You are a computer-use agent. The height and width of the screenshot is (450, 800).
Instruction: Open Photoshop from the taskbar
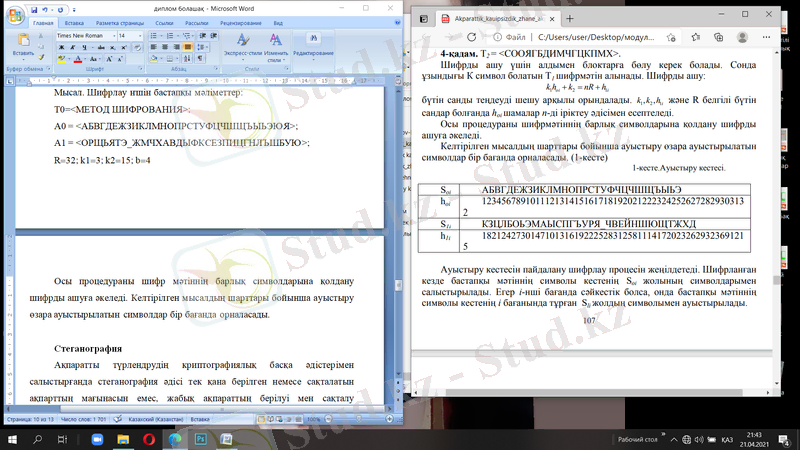(201, 438)
